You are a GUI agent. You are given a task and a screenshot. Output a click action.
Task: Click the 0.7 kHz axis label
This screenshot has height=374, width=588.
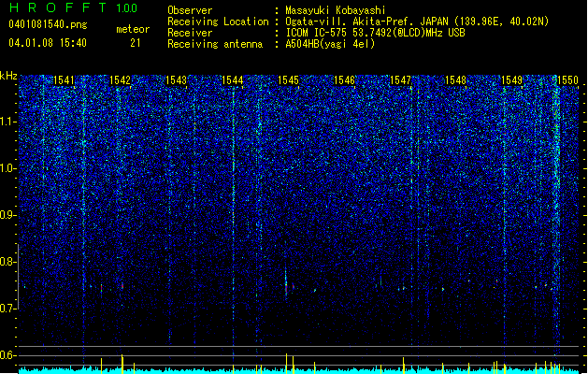(x=7, y=309)
